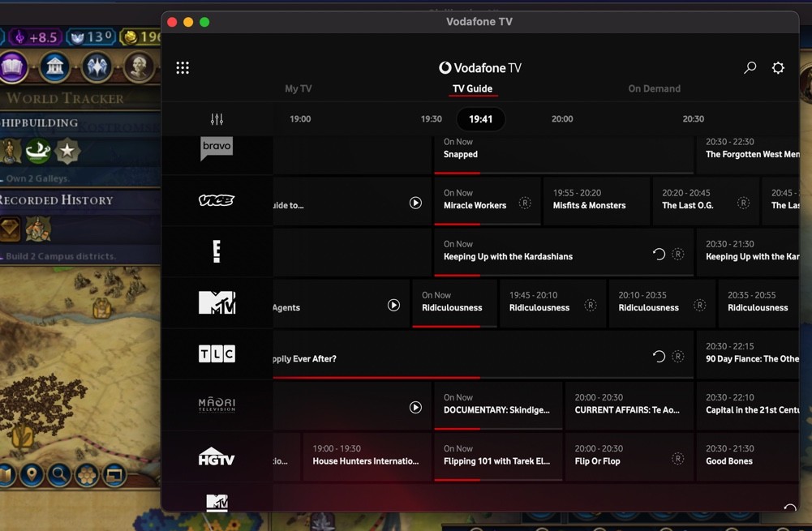Screen dimensions: 812x531
Task: Click the Recorded History header in Civilization
Action: click(x=57, y=200)
